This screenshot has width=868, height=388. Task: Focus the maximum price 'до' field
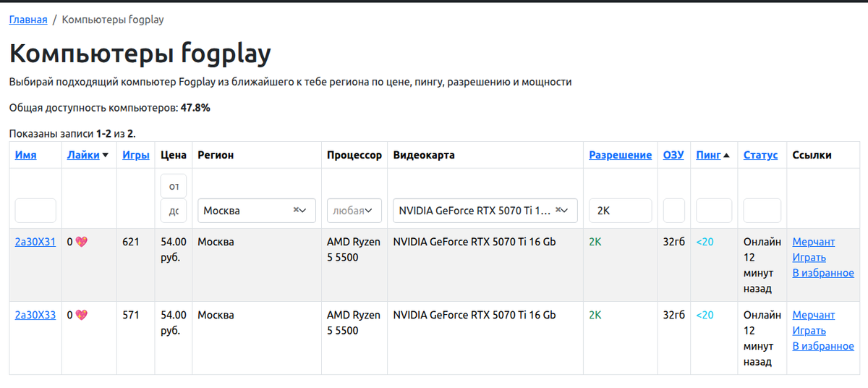coord(174,211)
